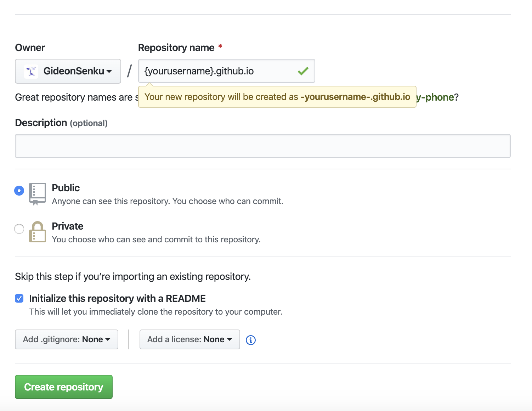Click the private repository lock icon
Image resolution: width=532 pixels, height=411 pixels.
[x=37, y=232]
